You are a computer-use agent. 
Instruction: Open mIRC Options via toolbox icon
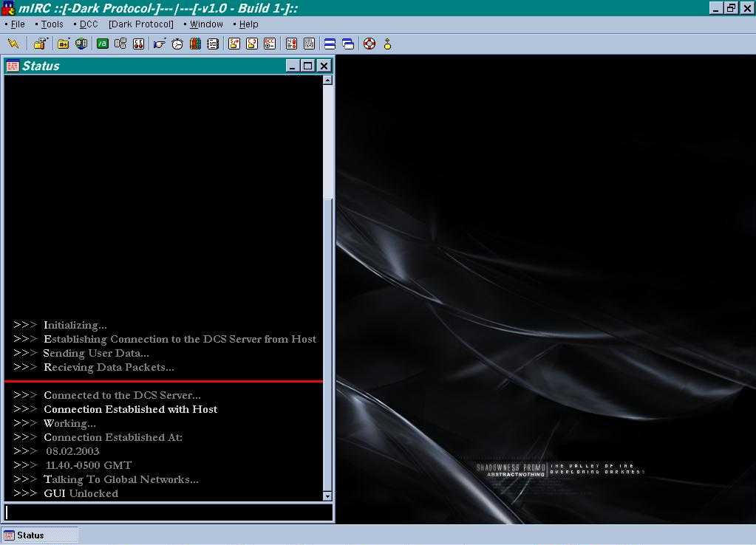(41, 44)
